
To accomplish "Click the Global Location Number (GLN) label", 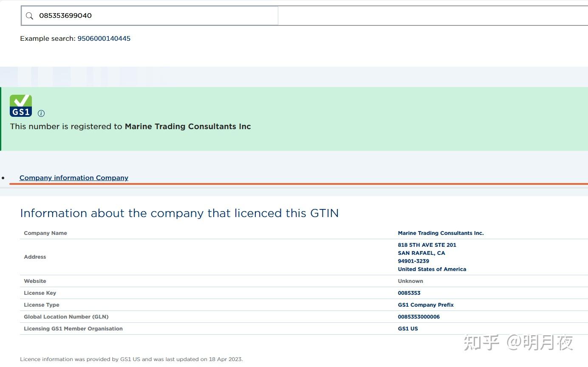I will point(66,316).
